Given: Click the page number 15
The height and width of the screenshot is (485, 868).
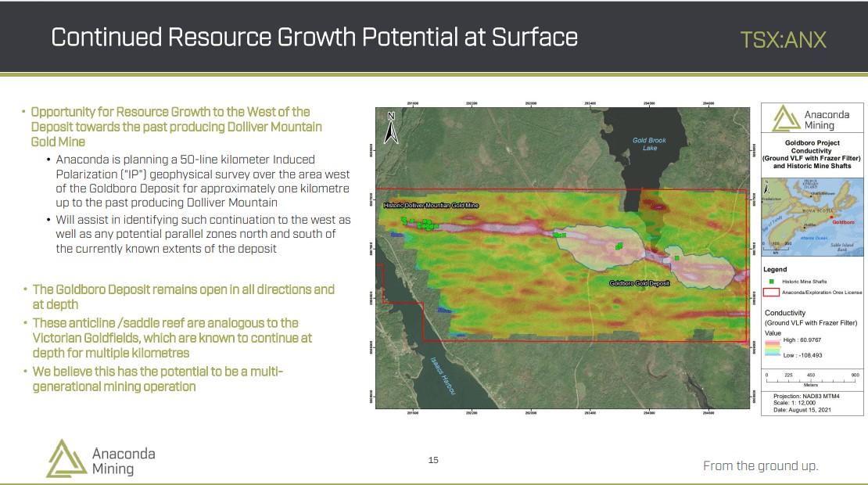Looking at the screenshot, I should pos(433,460).
